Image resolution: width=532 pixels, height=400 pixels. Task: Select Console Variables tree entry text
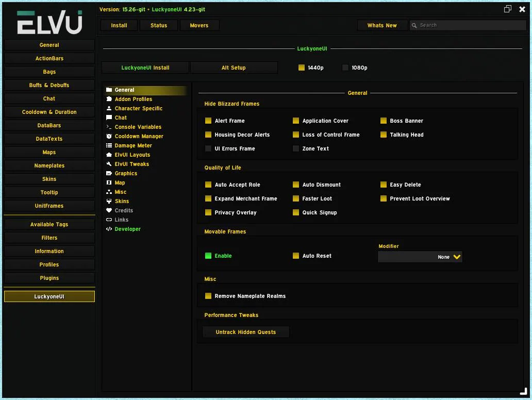138,127
